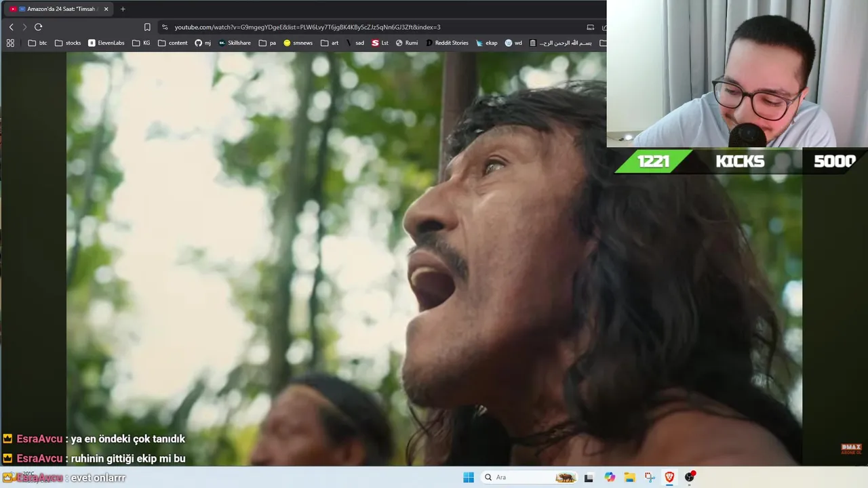Image resolution: width=868 pixels, height=488 pixels.
Task: Open the apps grid in bookmarks bar
Action: pyautogui.click(x=10, y=43)
